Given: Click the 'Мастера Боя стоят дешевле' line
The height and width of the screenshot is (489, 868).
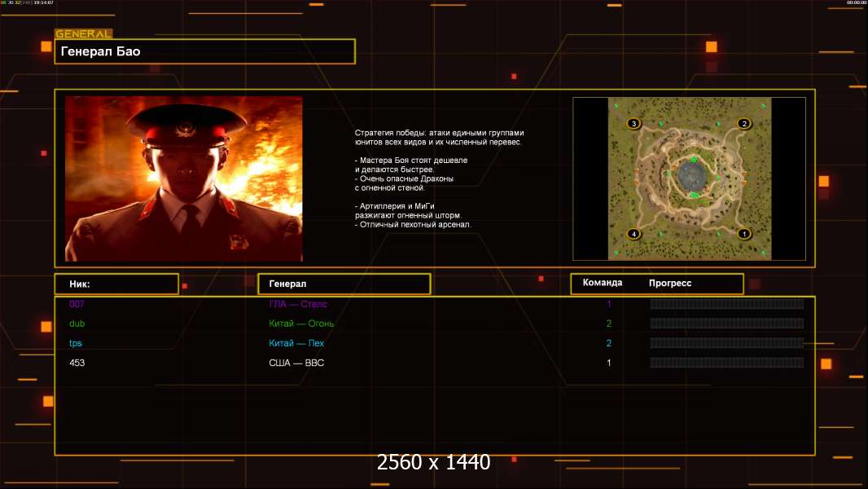Looking at the screenshot, I should click(x=411, y=160).
